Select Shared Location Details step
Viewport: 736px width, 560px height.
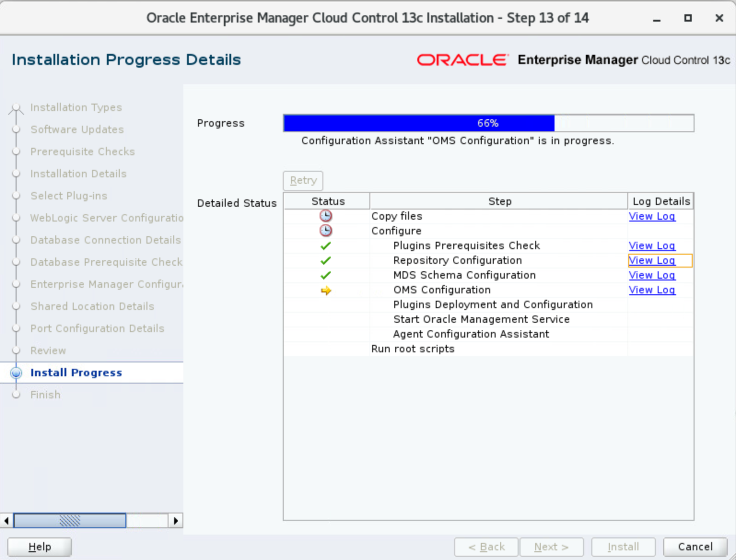pos(92,306)
